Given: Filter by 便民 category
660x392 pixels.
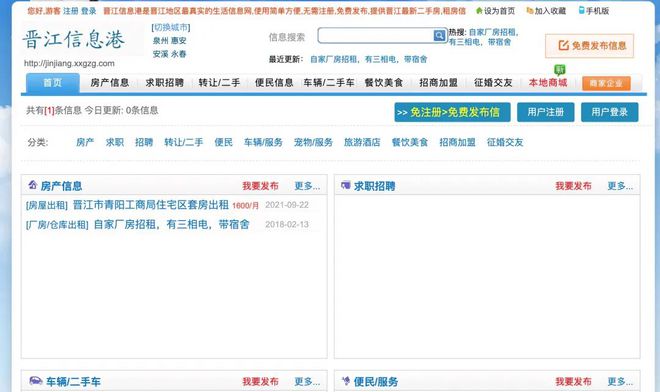Looking at the screenshot, I should (x=224, y=142).
